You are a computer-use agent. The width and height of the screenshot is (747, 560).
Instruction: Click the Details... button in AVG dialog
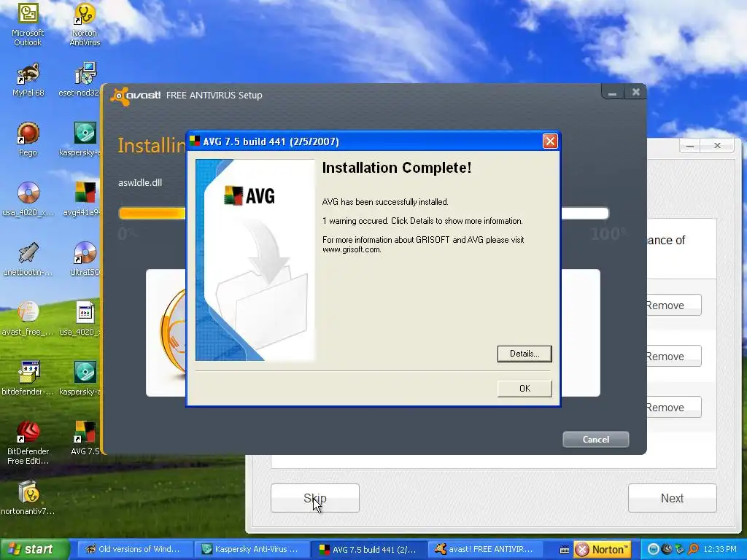tap(525, 354)
